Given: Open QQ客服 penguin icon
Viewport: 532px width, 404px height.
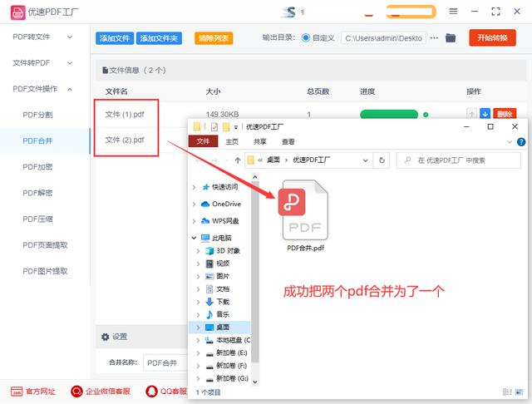Looking at the screenshot, I should coord(151,392).
